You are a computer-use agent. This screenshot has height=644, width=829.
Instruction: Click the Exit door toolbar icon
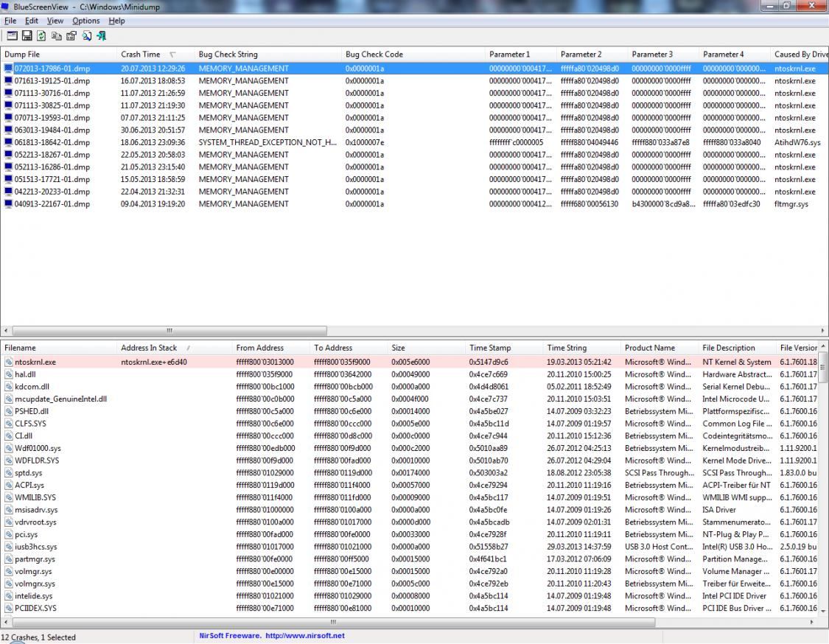pos(102,36)
